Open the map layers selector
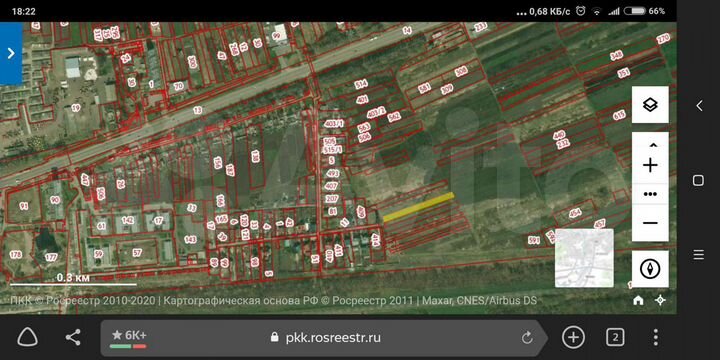The height and width of the screenshot is (360, 720). coord(650,105)
